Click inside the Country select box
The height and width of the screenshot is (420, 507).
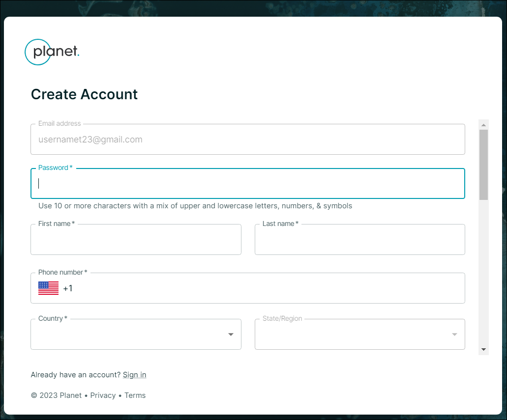pos(128,335)
